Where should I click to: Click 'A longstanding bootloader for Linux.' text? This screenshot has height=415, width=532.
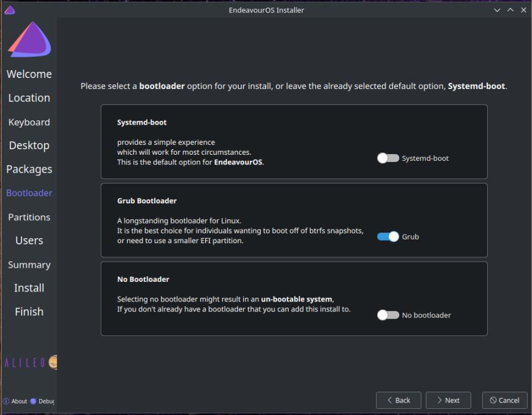pos(179,221)
